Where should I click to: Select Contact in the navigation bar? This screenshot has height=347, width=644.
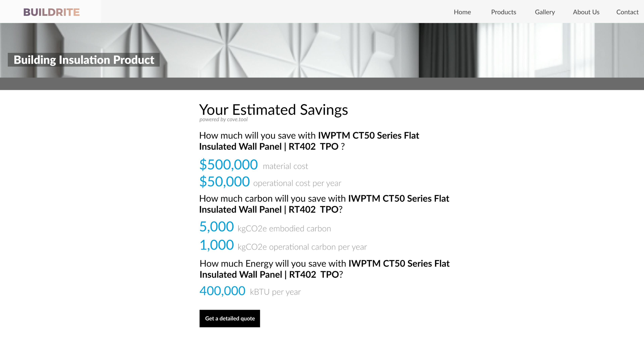pyautogui.click(x=627, y=12)
